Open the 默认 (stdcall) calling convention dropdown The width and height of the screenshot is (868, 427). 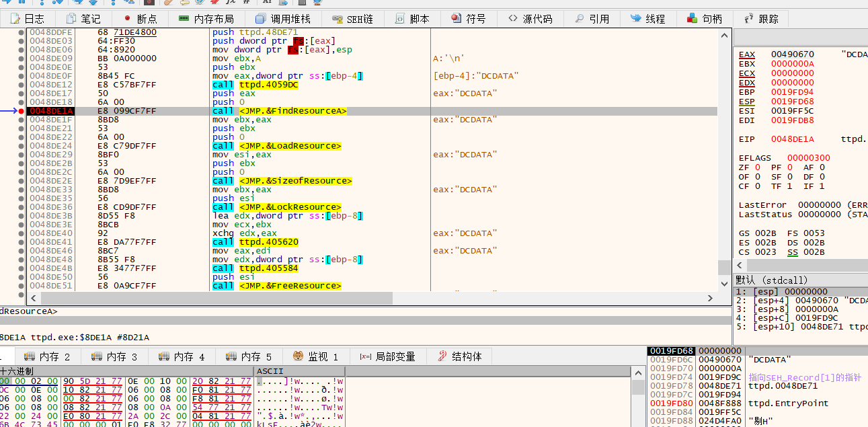click(x=800, y=280)
